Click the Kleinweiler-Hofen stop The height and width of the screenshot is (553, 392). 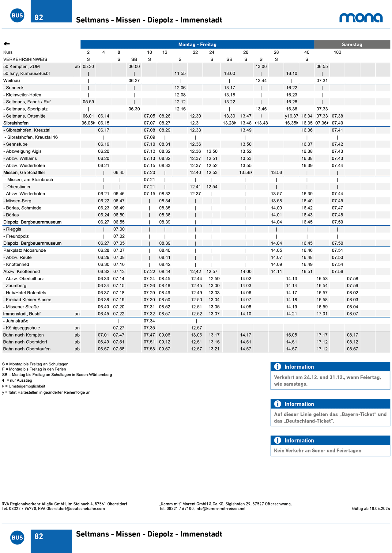(x=22, y=95)
